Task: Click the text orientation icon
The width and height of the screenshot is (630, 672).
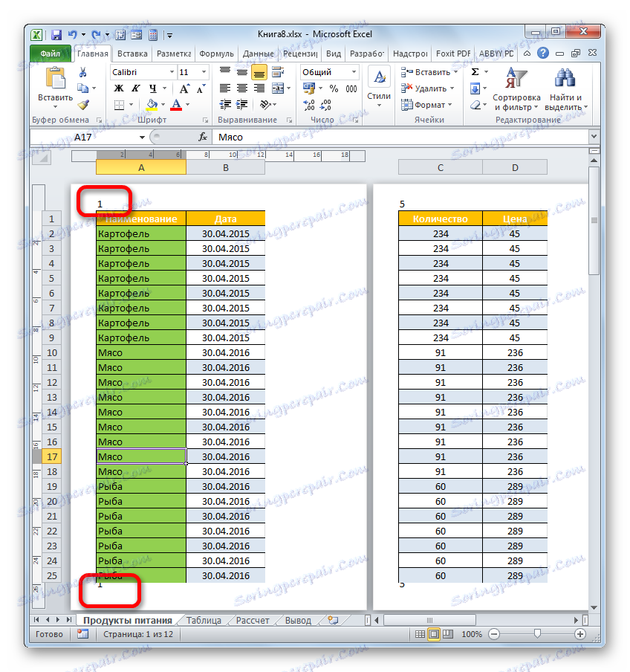Action: click(265, 105)
